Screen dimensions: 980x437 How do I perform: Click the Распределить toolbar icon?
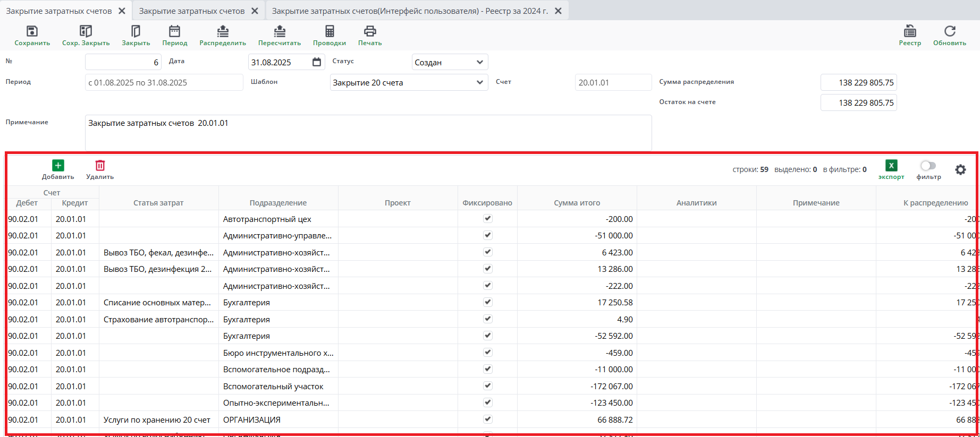coord(223,31)
